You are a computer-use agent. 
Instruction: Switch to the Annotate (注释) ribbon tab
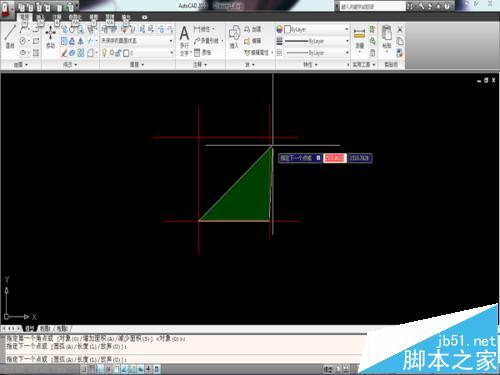57,17
